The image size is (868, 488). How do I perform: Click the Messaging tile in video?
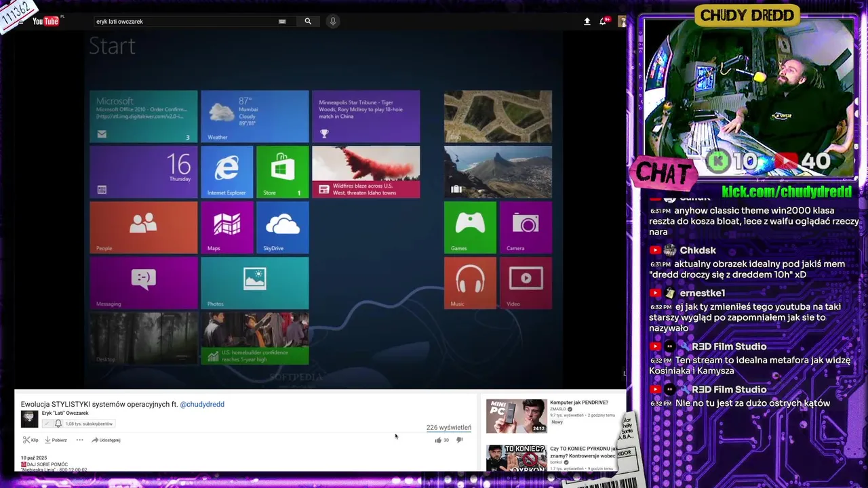tap(143, 283)
